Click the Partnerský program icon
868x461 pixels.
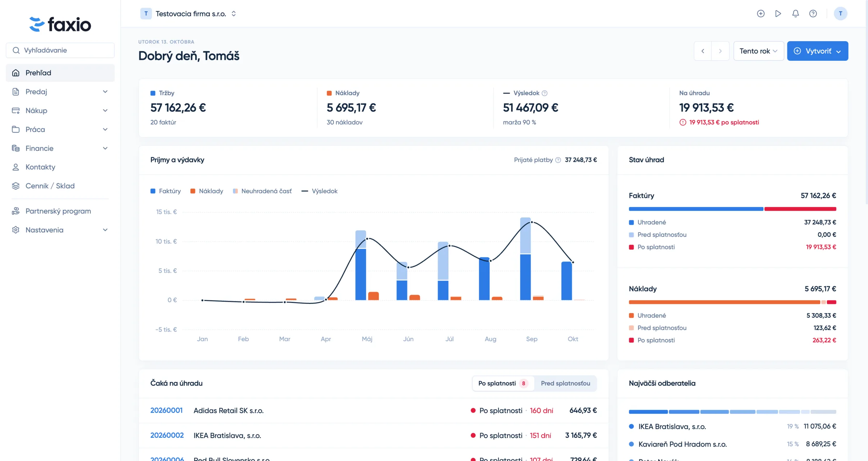[x=16, y=211]
